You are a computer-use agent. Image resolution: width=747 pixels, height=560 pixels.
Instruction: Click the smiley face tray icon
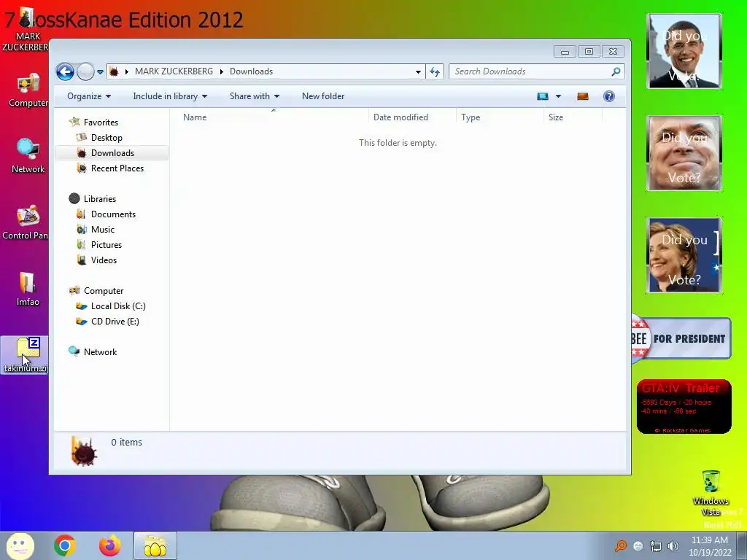[x=638, y=546]
